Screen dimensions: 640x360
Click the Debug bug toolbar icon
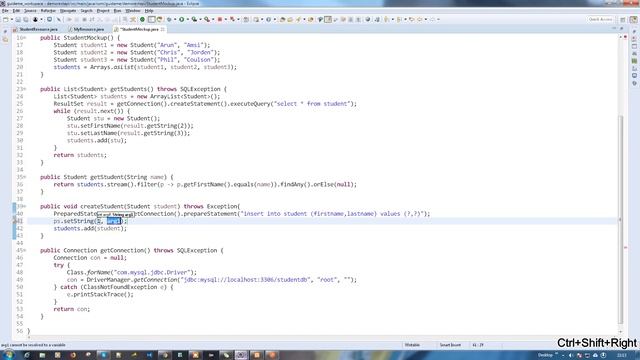pos(169,19)
